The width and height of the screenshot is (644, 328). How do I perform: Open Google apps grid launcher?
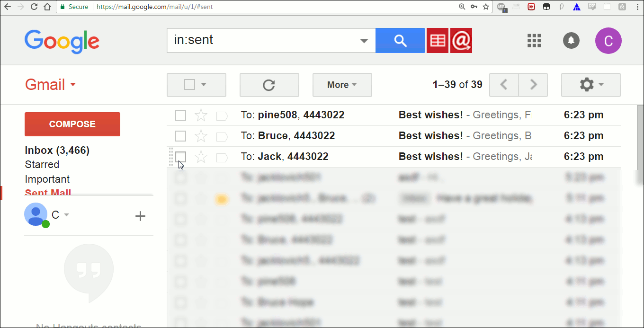tap(534, 41)
